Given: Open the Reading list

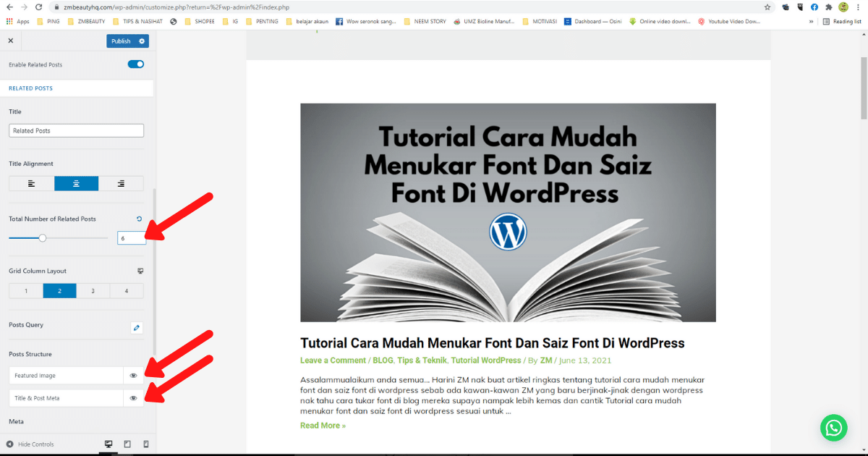Looking at the screenshot, I should 843,22.
